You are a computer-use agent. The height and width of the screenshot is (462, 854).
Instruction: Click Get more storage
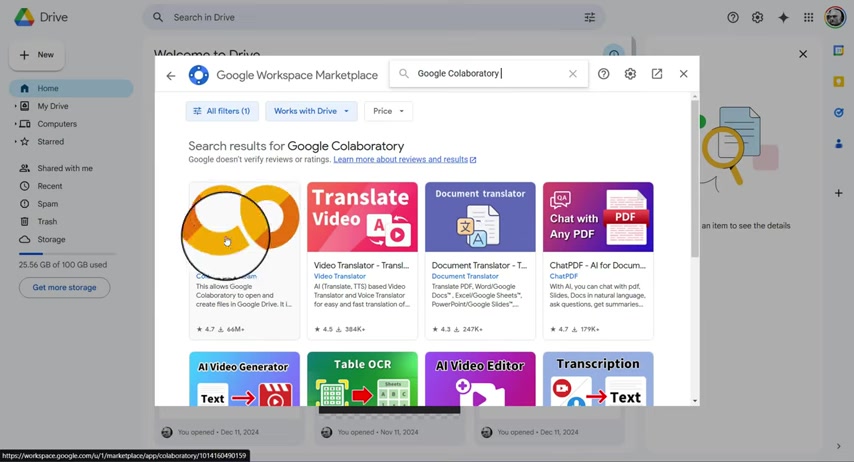tap(64, 288)
